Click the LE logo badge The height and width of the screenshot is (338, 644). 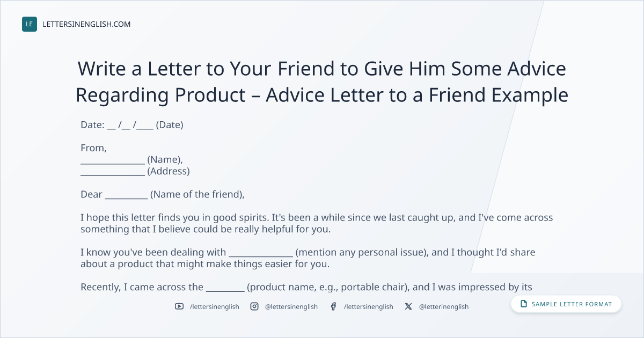click(x=30, y=24)
